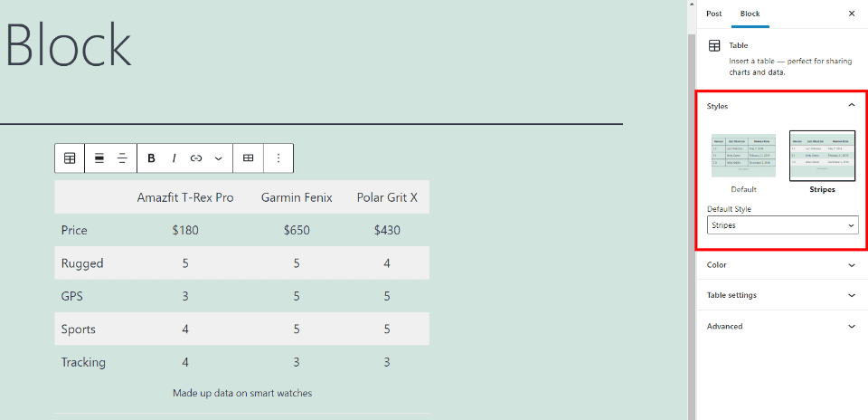Show more rich text controls dropdown
This screenshot has height=420, width=868.
(x=218, y=158)
